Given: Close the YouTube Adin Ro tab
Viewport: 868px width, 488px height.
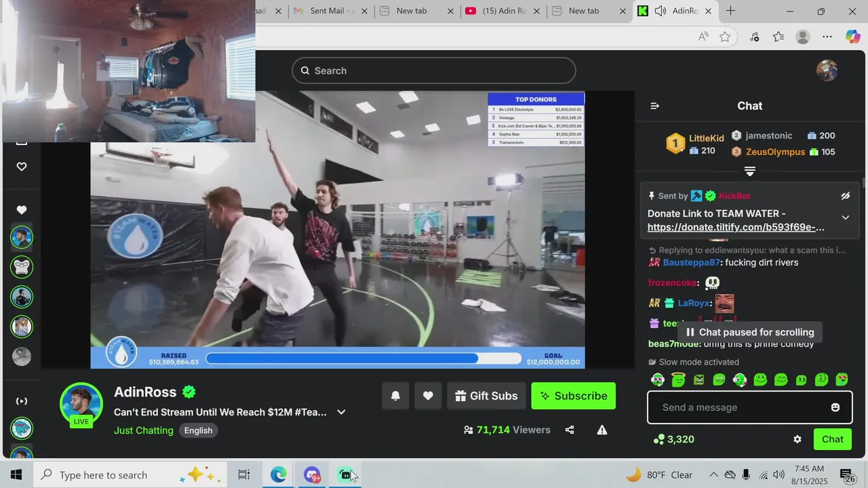Looking at the screenshot, I should (537, 11).
